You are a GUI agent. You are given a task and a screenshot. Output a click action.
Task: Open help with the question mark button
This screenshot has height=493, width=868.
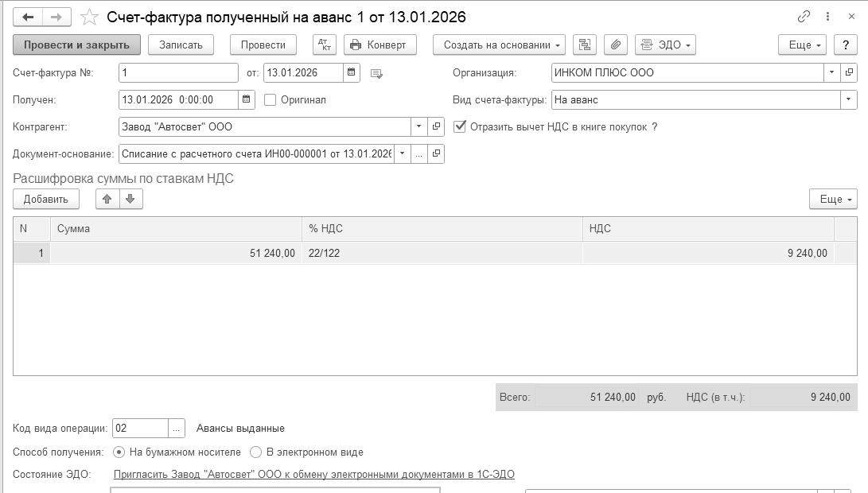[x=845, y=45]
